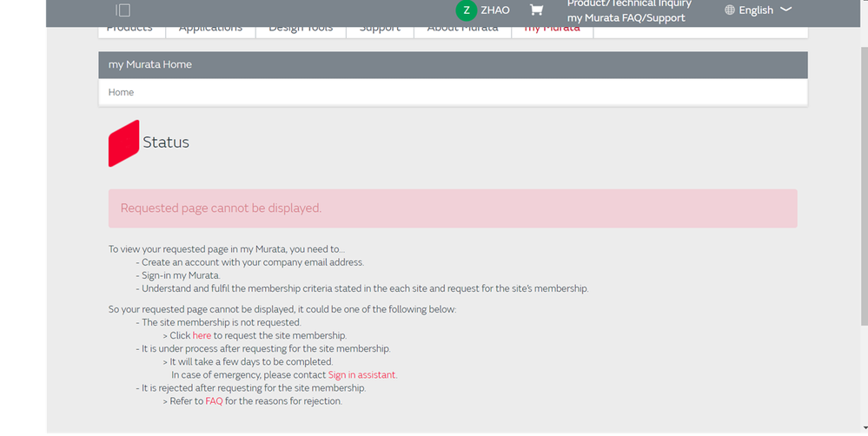868x436 pixels.
Task: Expand the English language dropdown
Action: pyautogui.click(x=785, y=10)
